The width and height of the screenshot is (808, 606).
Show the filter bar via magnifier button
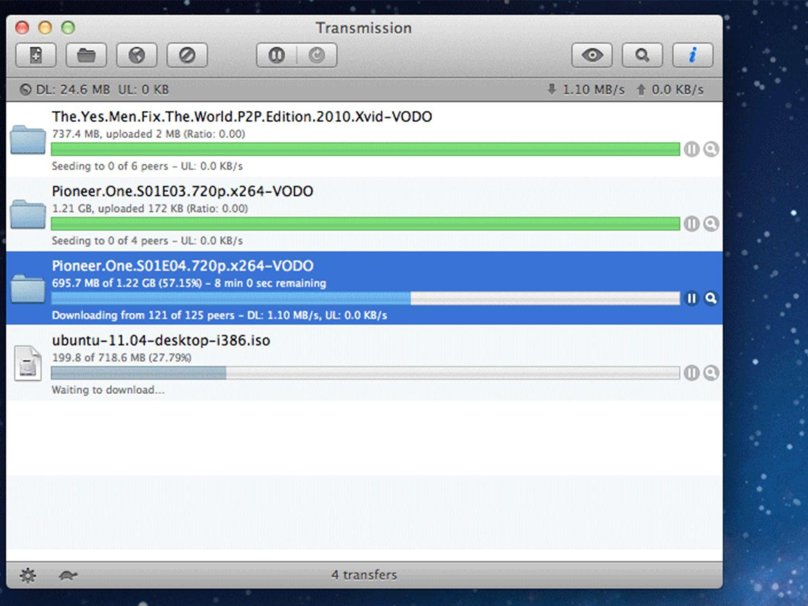coord(642,56)
